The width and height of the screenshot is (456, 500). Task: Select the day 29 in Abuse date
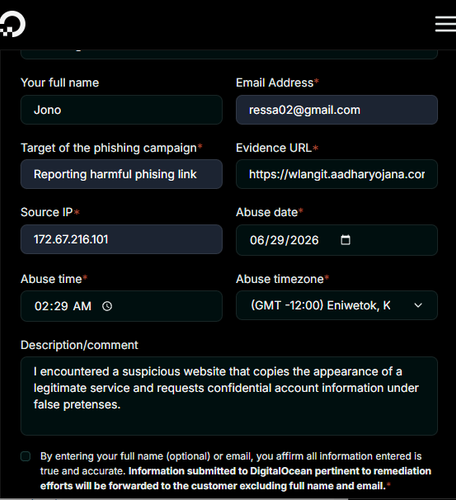coord(276,240)
